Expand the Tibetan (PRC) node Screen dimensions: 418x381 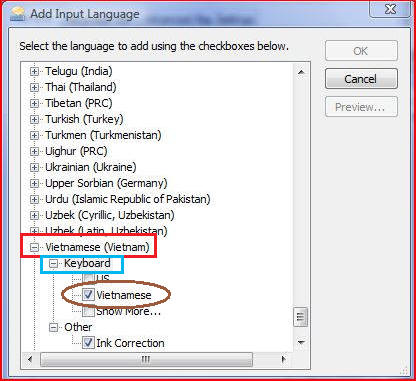tap(34, 103)
